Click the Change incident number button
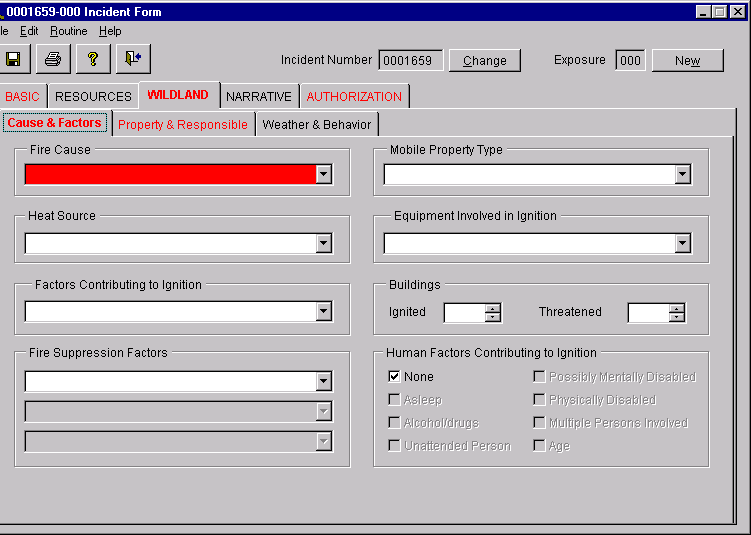This screenshot has width=751, height=535. [485, 60]
